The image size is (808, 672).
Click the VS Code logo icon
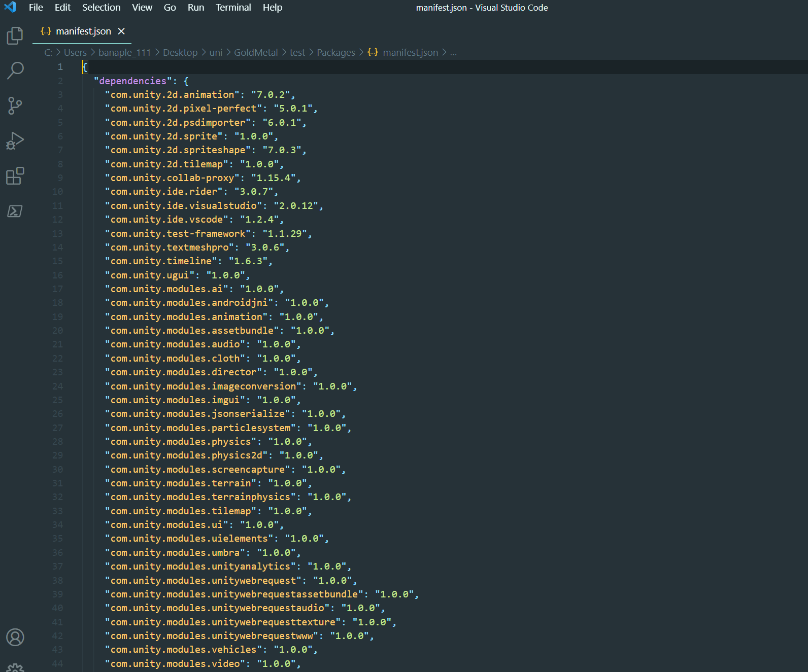point(10,7)
